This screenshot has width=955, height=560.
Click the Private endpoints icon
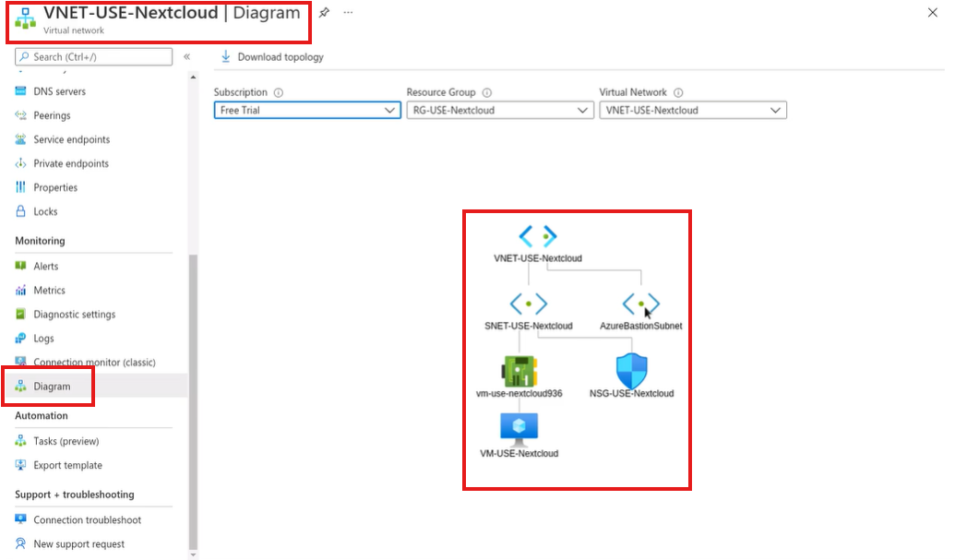20,163
